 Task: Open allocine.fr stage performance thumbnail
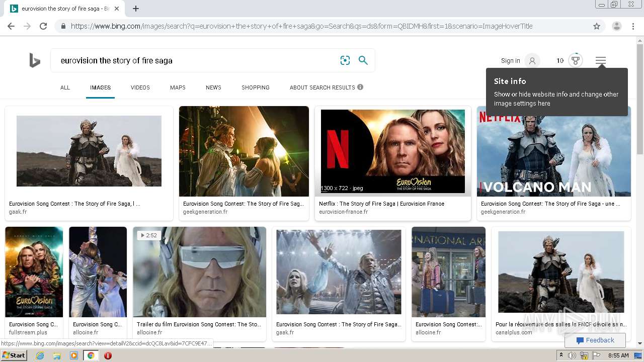coord(98,272)
